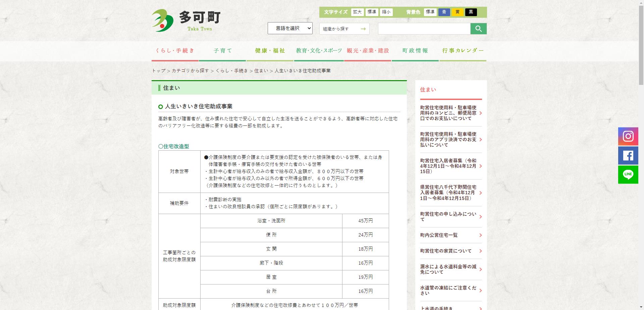Click the green search magnifier button

[x=478, y=29]
